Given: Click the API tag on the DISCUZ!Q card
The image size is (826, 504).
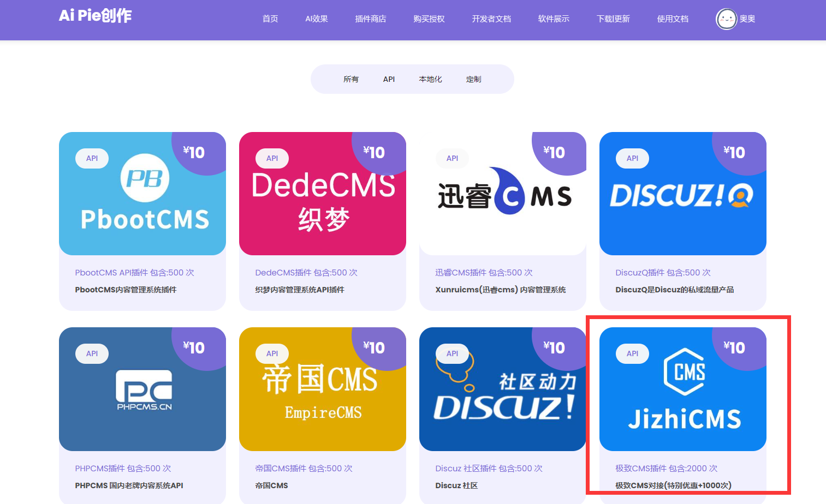Looking at the screenshot, I should coord(632,158).
